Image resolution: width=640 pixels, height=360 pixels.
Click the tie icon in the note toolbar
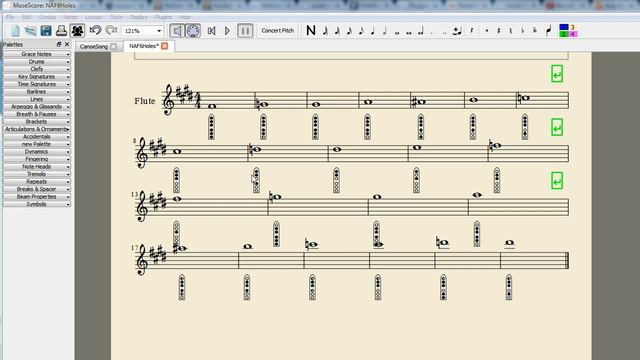458,31
